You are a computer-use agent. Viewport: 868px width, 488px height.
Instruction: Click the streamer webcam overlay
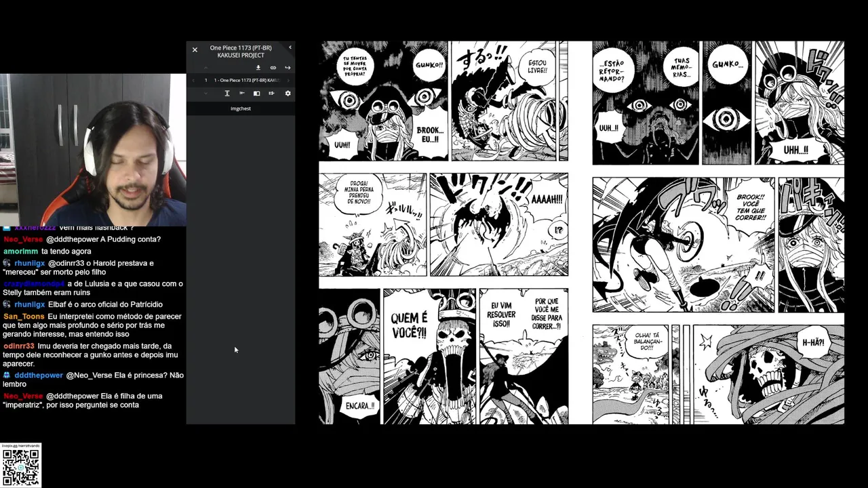[93, 150]
